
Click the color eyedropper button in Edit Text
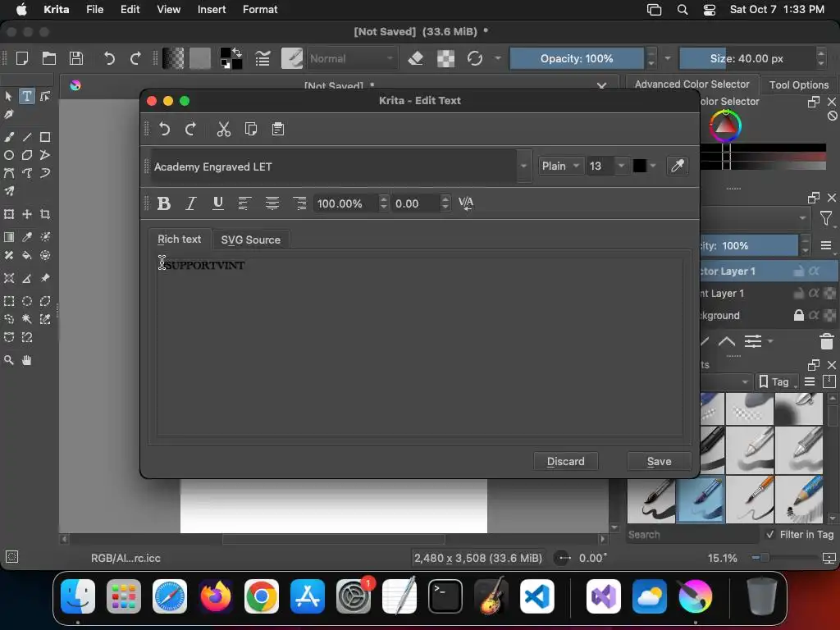point(678,166)
